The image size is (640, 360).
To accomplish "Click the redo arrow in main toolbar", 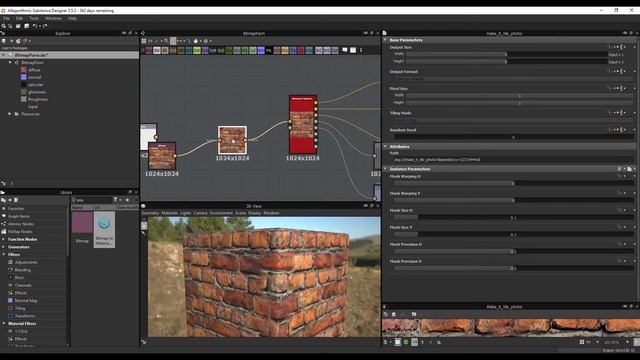I will coord(44,26).
